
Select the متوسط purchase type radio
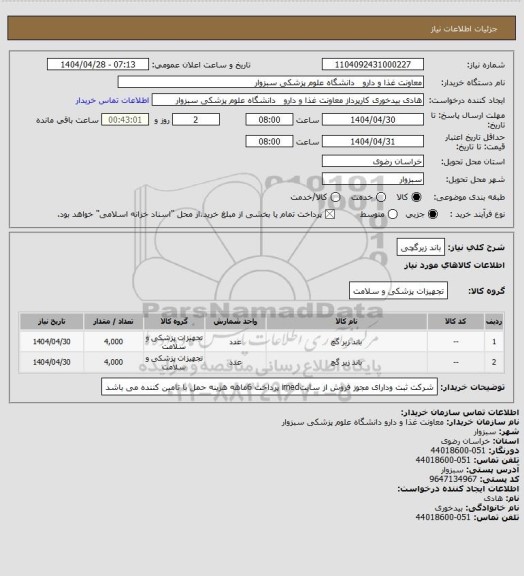click(393, 214)
